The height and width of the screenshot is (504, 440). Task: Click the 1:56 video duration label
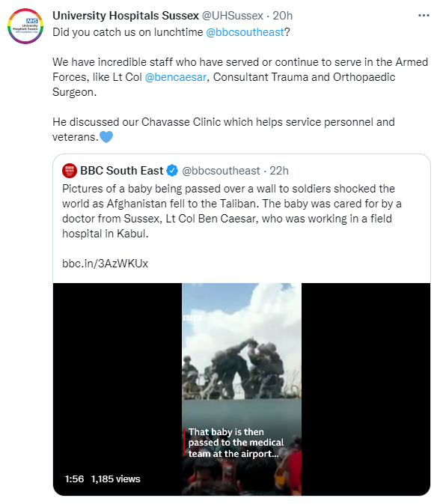tap(74, 479)
